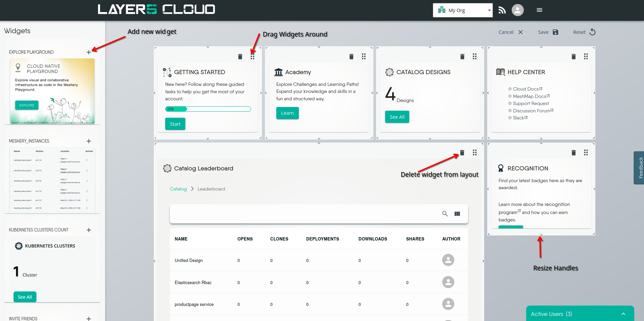Viewport: 644px width, 321px height.
Task: Click the RSS events icon in the header
Action: [x=502, y=10]
